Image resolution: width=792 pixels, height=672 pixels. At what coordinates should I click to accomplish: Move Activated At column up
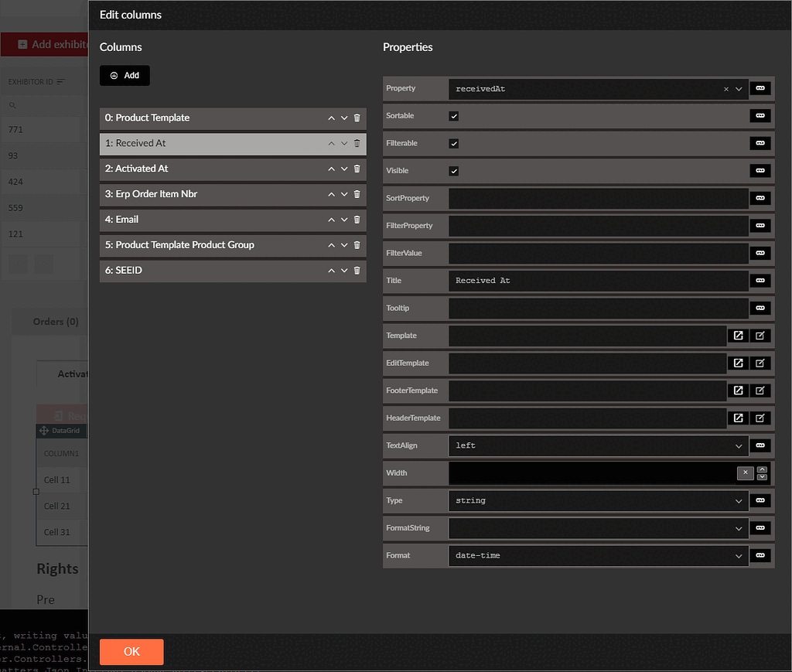point(331,169)
